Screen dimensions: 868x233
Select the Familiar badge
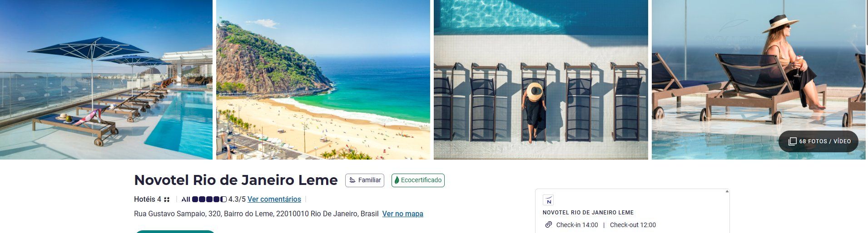pyautogui.click(x=365, y=180)
